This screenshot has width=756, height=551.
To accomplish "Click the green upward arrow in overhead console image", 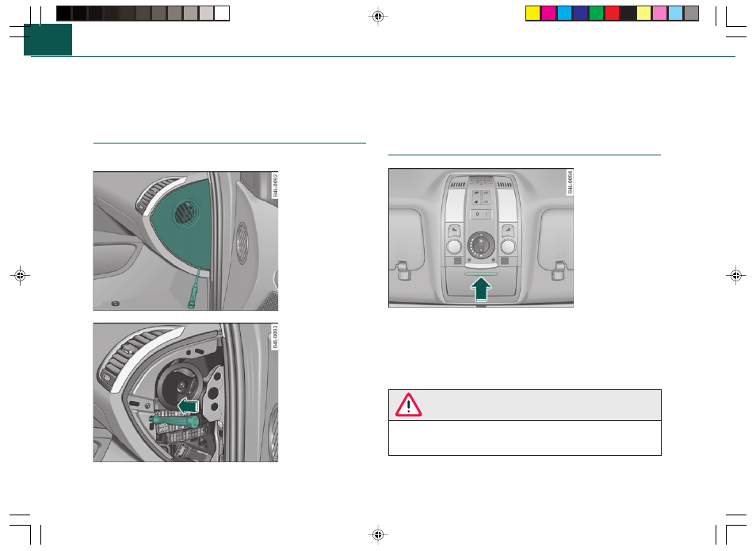I will 481,289.
